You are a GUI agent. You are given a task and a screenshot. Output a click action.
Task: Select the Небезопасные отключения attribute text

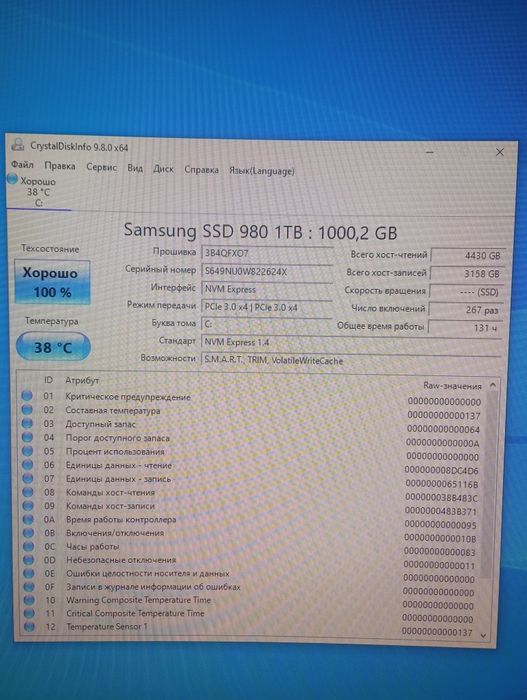121,560
